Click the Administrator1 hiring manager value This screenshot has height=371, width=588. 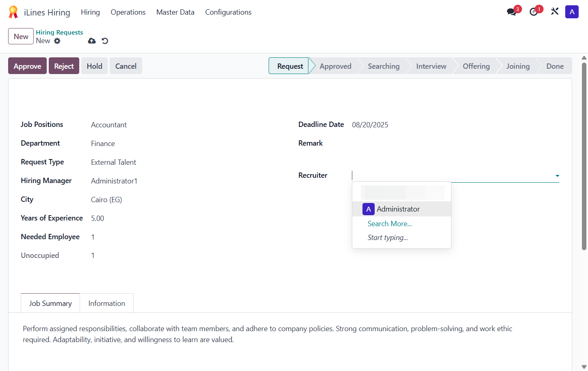(114, 181)
